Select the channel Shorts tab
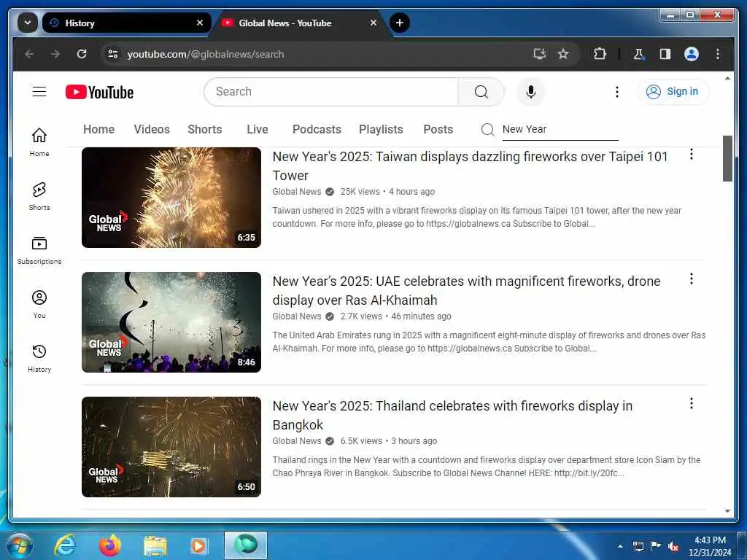This screenshot has height=560, width=747. click(205, 129)
